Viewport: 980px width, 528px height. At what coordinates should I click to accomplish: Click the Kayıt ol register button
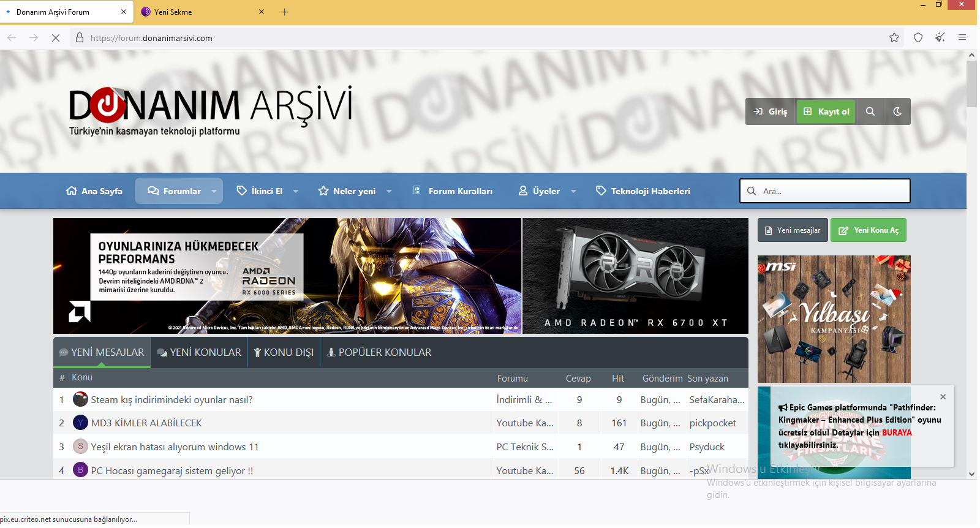click(x=826, y=111)
